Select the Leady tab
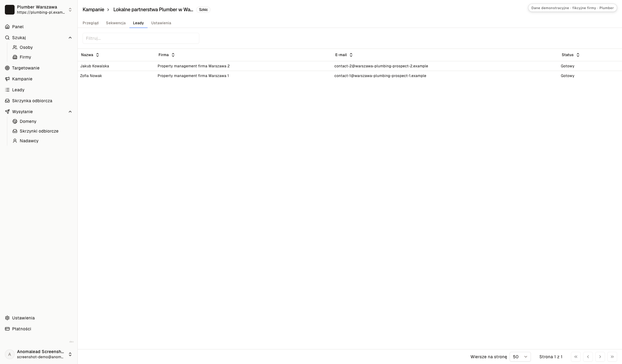 138,23
